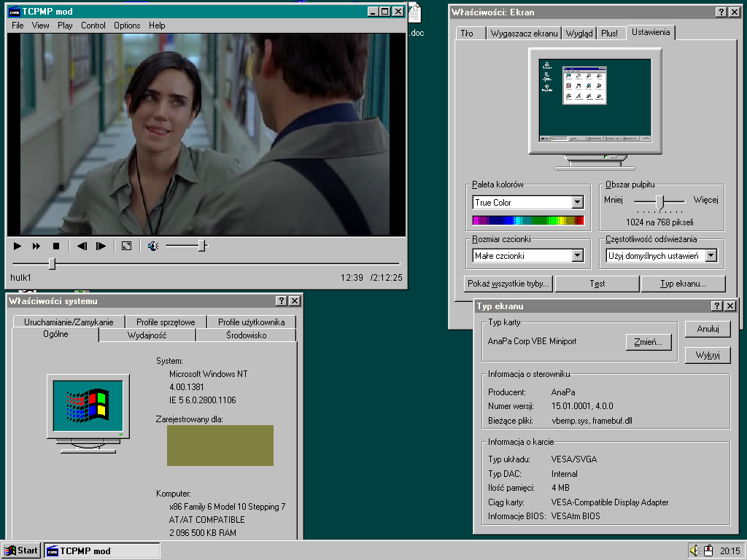Viewport: 747px width, 560px height.
Task: Click Anuluj in Typ ekranu dialog
Action: (708, 329)
